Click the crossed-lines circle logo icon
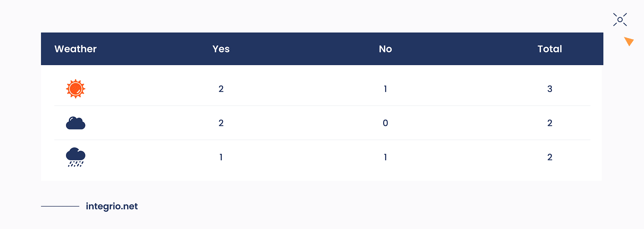This screenshot has height=229, width=644. [620, 20]
